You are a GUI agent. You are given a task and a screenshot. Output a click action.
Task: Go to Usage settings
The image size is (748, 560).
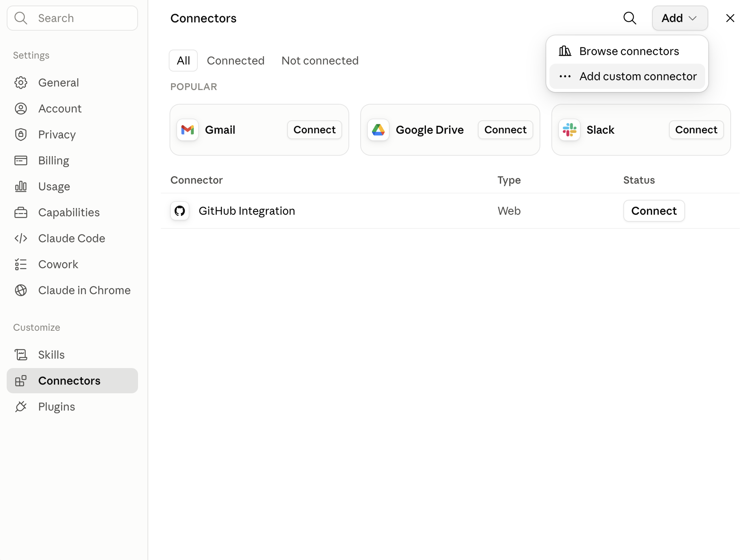pyautogui.click(x=72, y=186)
